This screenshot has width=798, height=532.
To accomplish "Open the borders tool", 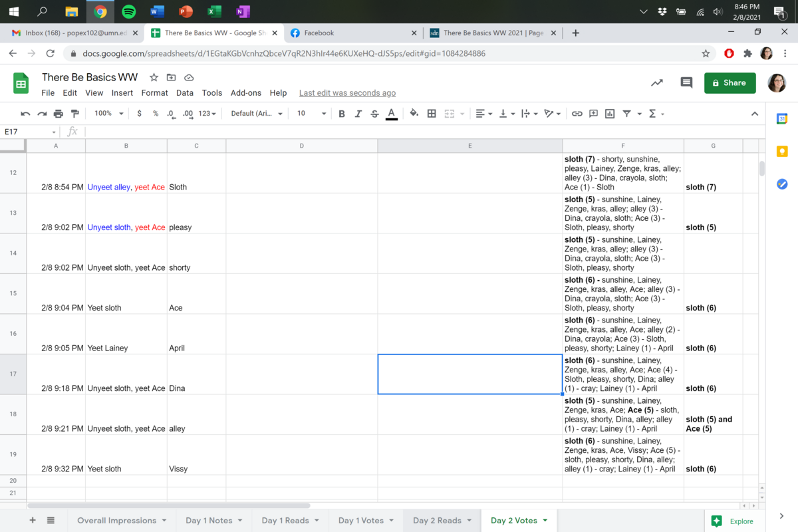I will tap(432, 114).
